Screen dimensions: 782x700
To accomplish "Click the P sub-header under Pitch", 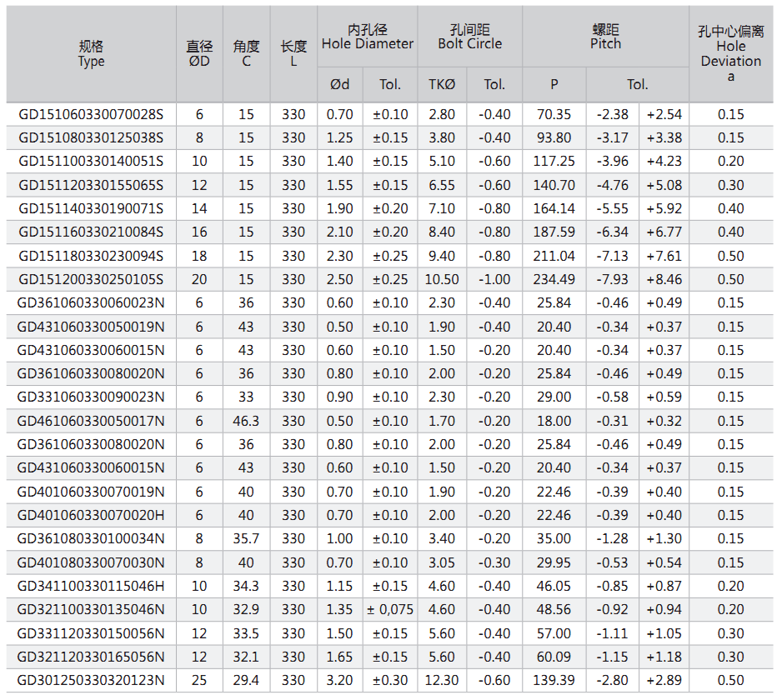I will coord(554,84).
